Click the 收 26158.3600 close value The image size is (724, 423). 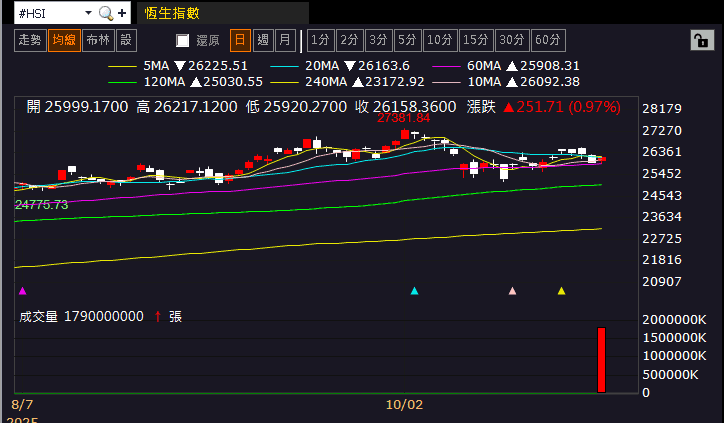coord(406,107)
